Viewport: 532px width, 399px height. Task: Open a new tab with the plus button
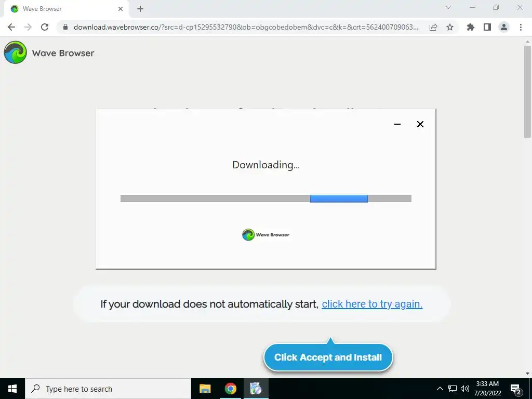[x=140, y=9]
